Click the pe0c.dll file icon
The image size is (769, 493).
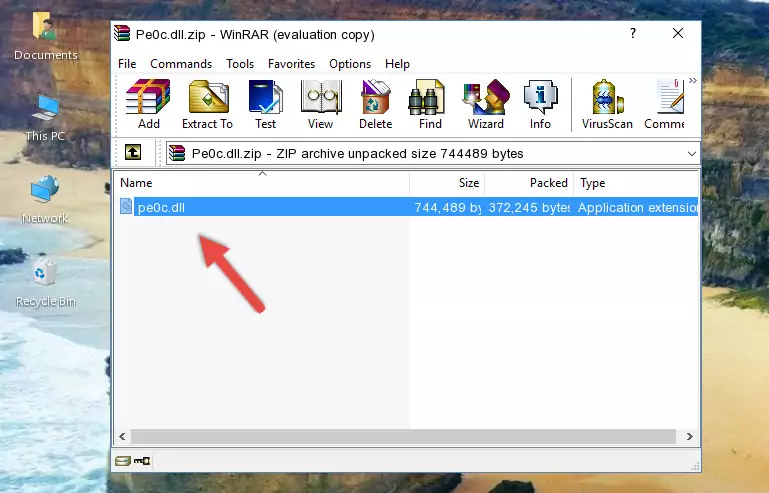point(126,207)
